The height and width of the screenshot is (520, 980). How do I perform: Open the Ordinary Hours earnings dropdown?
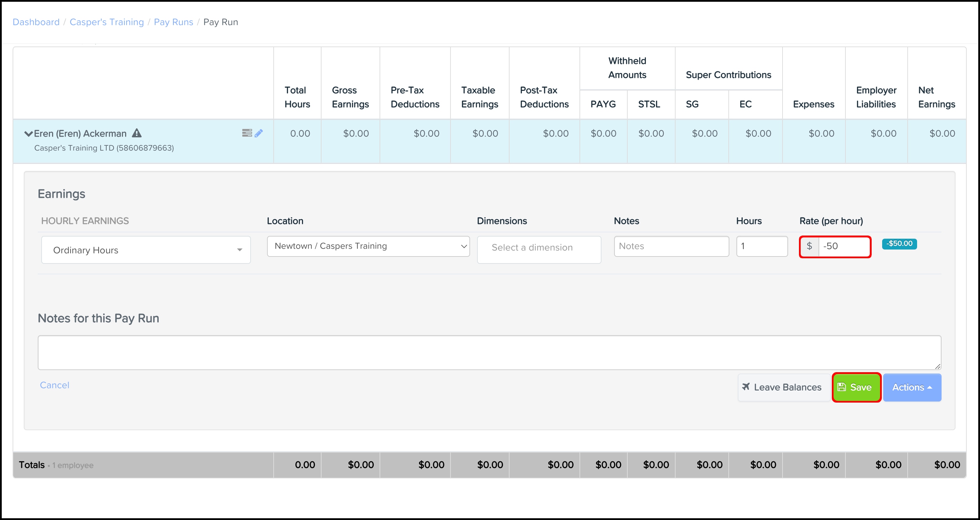146,250
